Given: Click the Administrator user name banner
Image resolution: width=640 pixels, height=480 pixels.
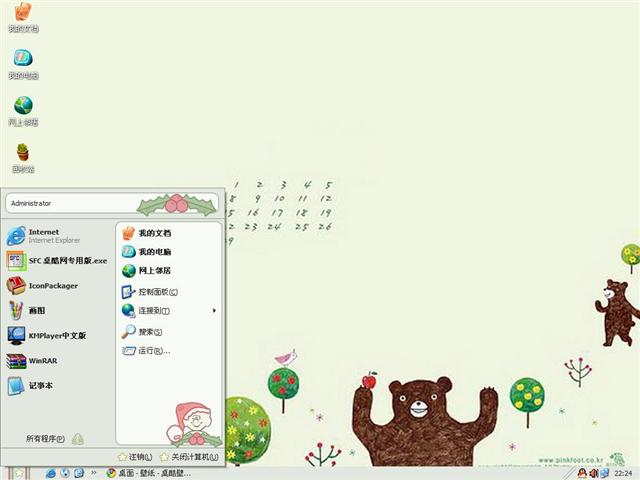Looking at the screenshot, I should coord(113,203).
